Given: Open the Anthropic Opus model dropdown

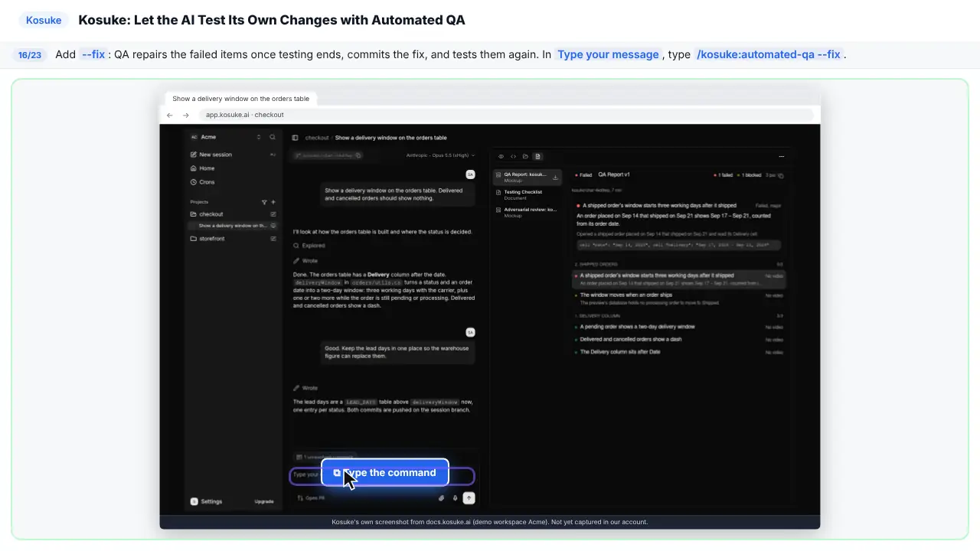Looking at the screenshot, I should pyautogui.click(x=440, y=155).
